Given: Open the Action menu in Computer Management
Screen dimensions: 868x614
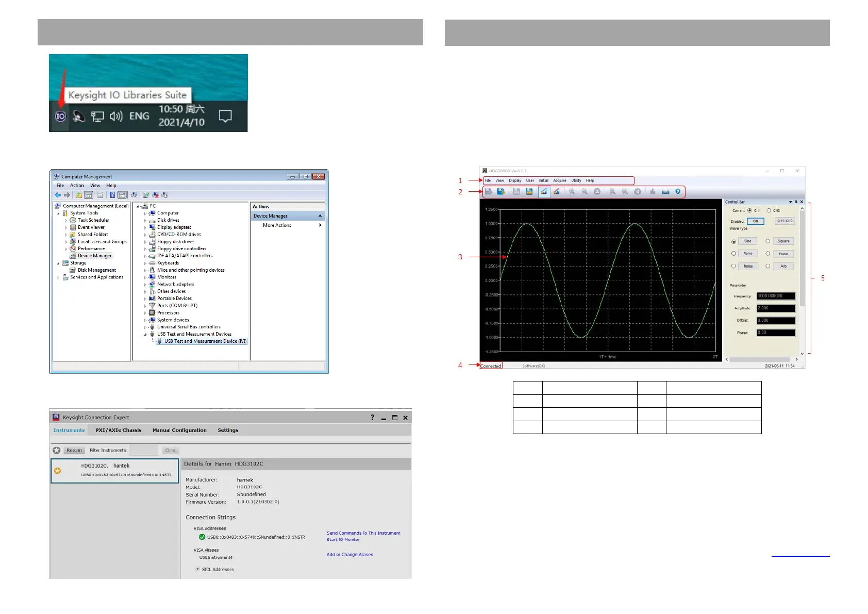Looking at the screenshot, I should (77, 186).
